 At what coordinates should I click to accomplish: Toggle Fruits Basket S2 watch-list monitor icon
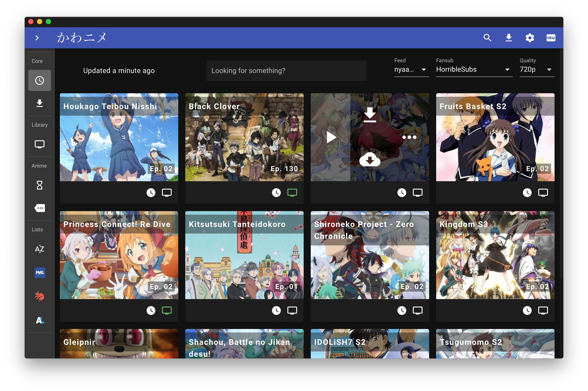pos(543,192)
